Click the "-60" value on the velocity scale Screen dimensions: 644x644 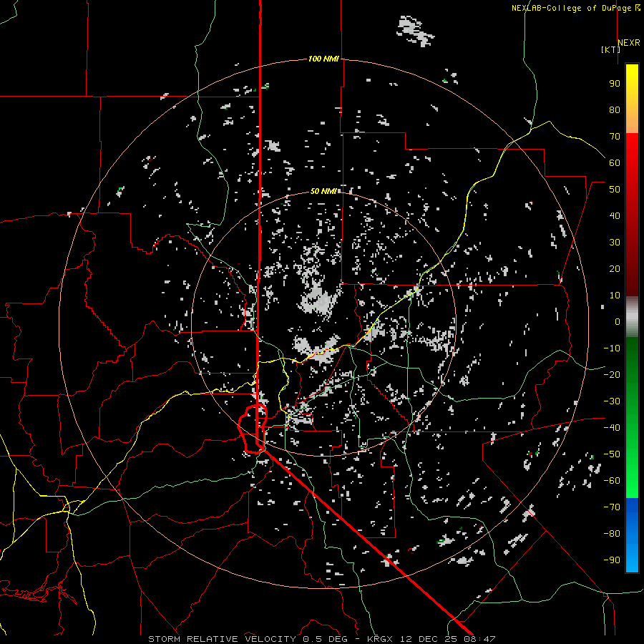(x=612, y=481)
